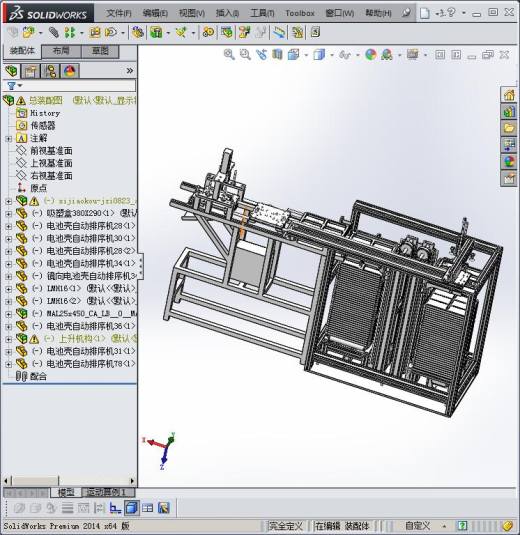
Task: Click the Reference Geometry icon
Action: click(x=181, y=33)
